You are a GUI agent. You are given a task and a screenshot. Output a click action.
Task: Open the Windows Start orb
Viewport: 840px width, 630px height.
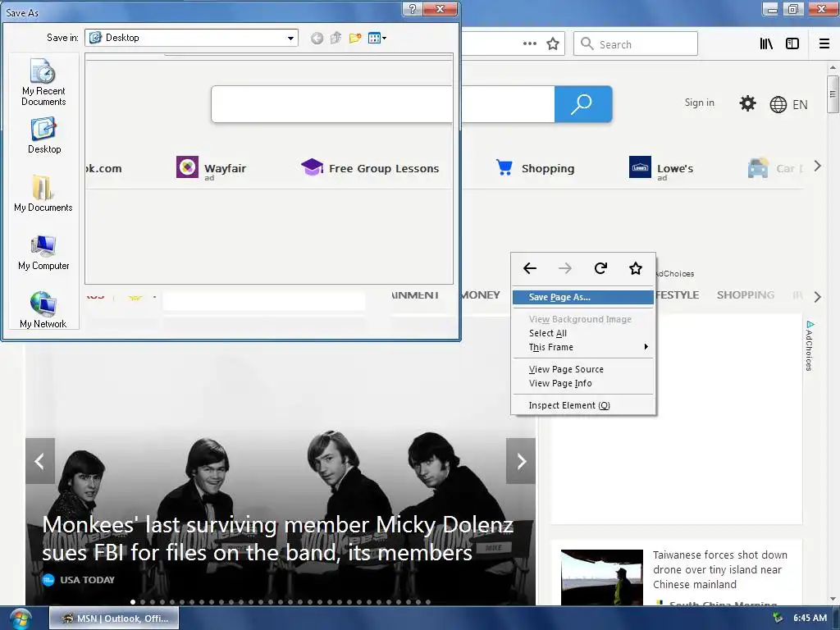20,619
